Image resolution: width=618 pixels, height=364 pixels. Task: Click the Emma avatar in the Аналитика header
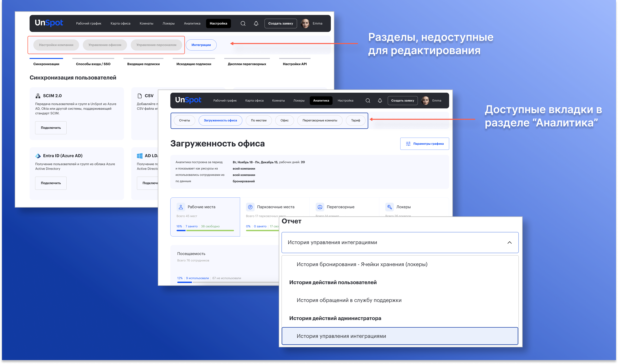[x=425, y=101]
